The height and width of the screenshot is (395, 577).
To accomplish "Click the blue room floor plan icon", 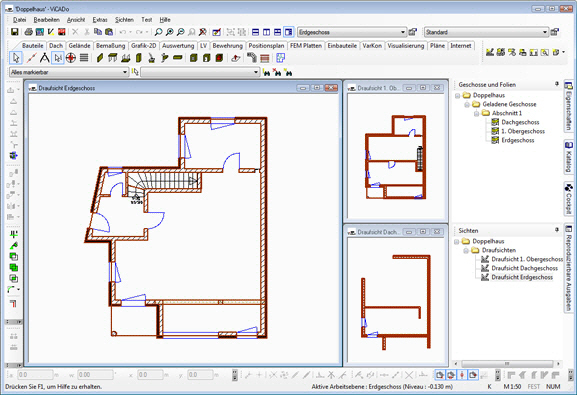I will pos(280,58).
